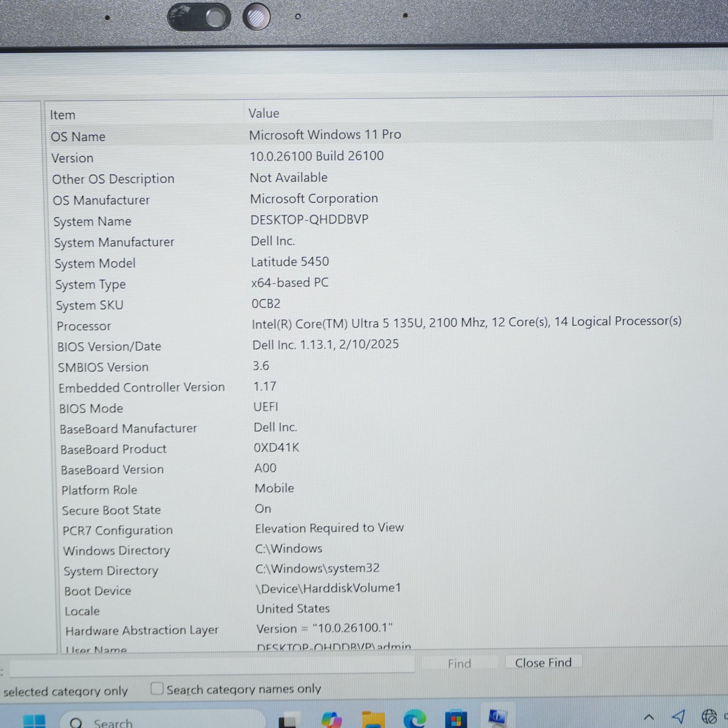Open the Windows Start menu
This screenshot has width=728, height=728.
pyautogui.click(x=34, y=721)
